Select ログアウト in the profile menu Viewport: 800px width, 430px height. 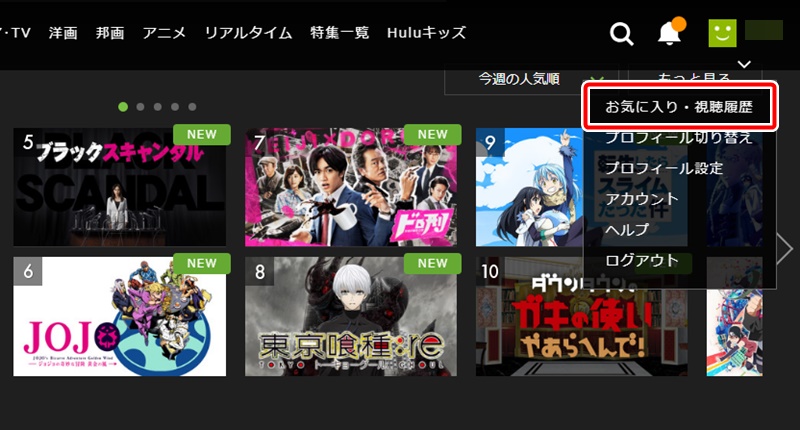642,260
